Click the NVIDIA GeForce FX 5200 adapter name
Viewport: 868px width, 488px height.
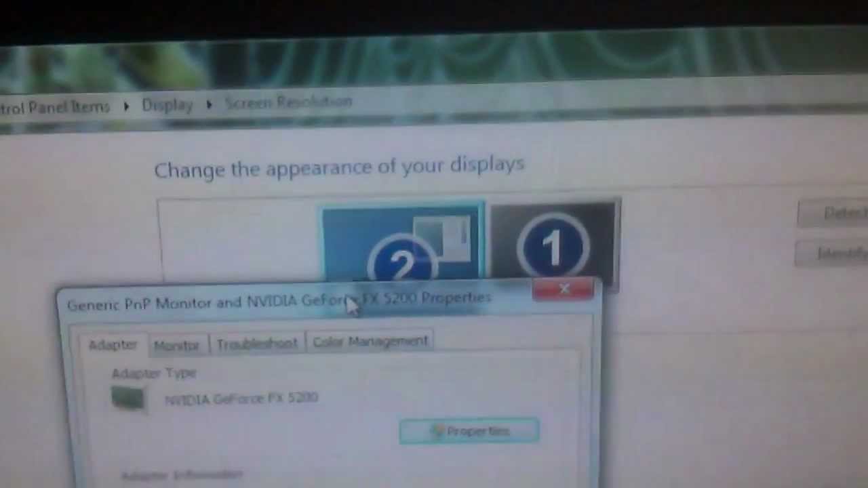[241, 398]
